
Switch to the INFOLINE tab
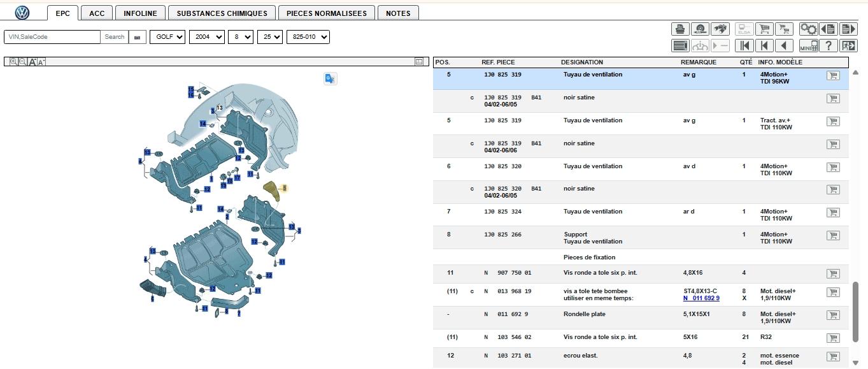140,13
